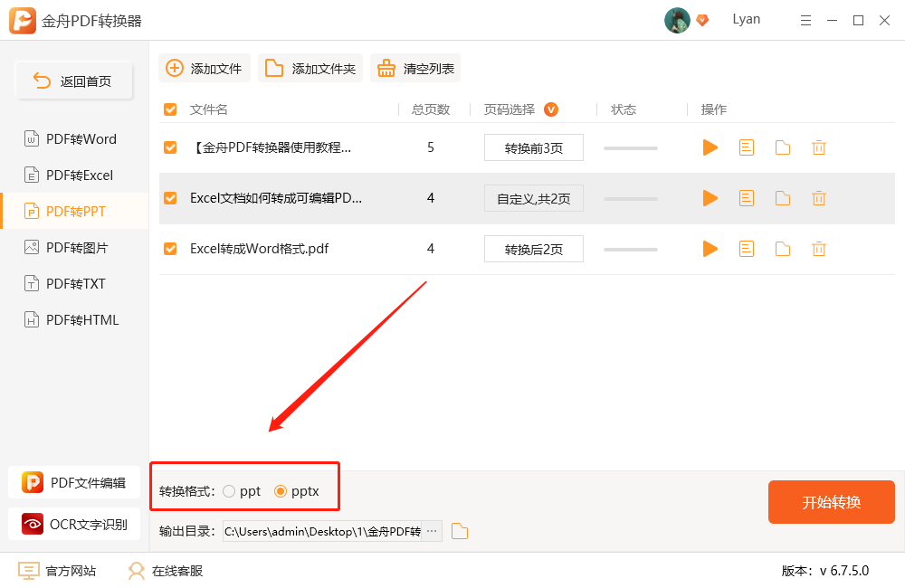
Task: Start conversion for 金舟PDF转换器使用教程 row
Action: (710, 147)
